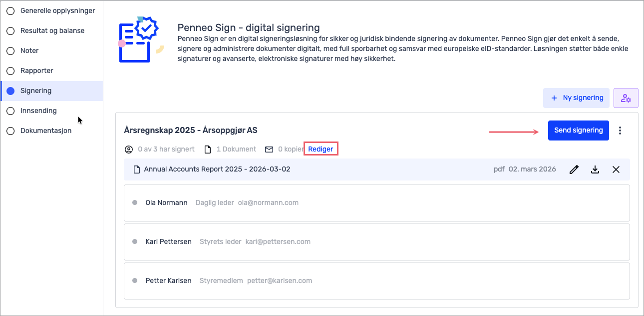644x316 pixels.
Task: Open signer settings icon button
Action: tap(626, 98)
